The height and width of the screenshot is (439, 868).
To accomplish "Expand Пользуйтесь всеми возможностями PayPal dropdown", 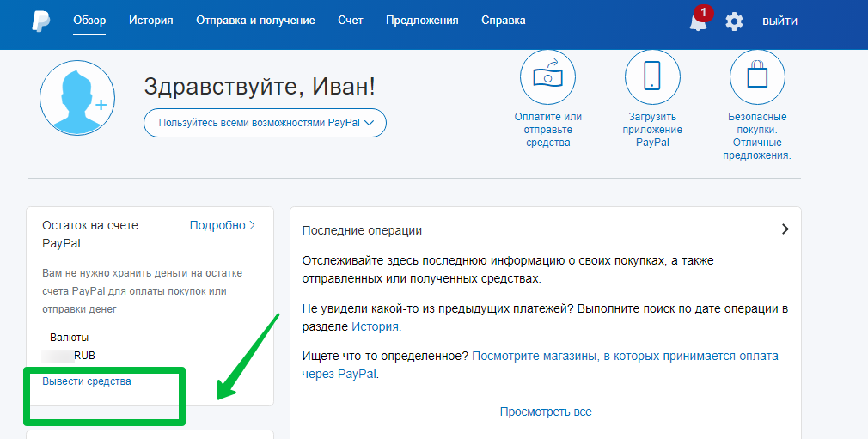I will (x=265, y=123).
